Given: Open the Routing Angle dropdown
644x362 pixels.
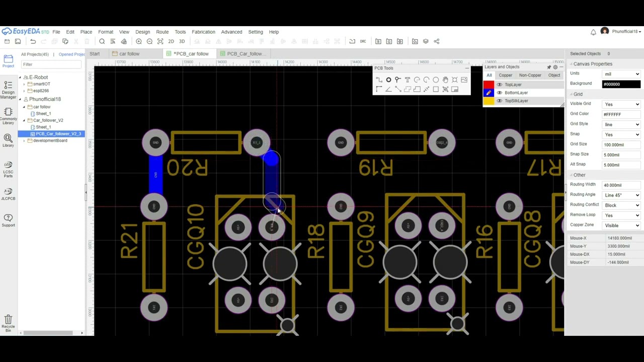Looking at the screenshot, I should (x=621, y=195).
